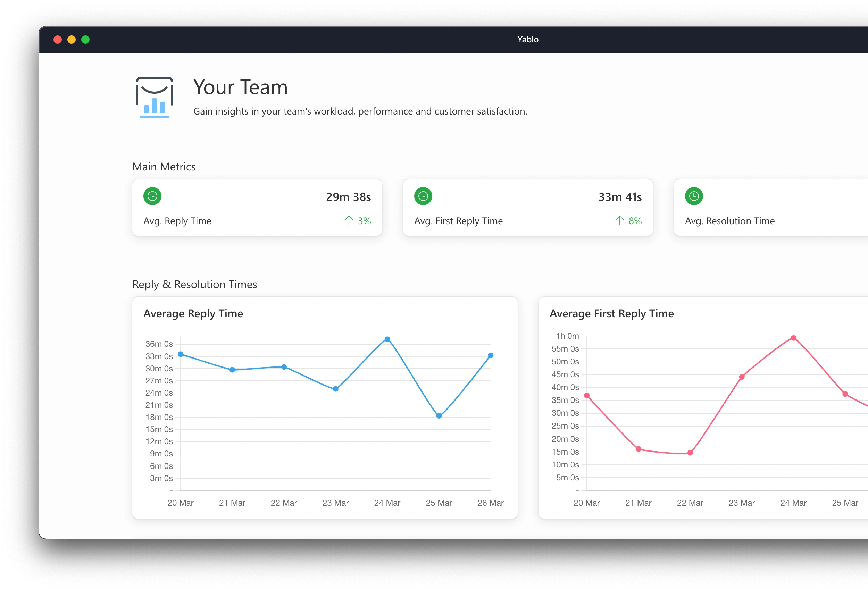This screenshot has height=590, width=868.
Task: Click the 22 Mar point on pink chart
Action: (x=690, y=453)
